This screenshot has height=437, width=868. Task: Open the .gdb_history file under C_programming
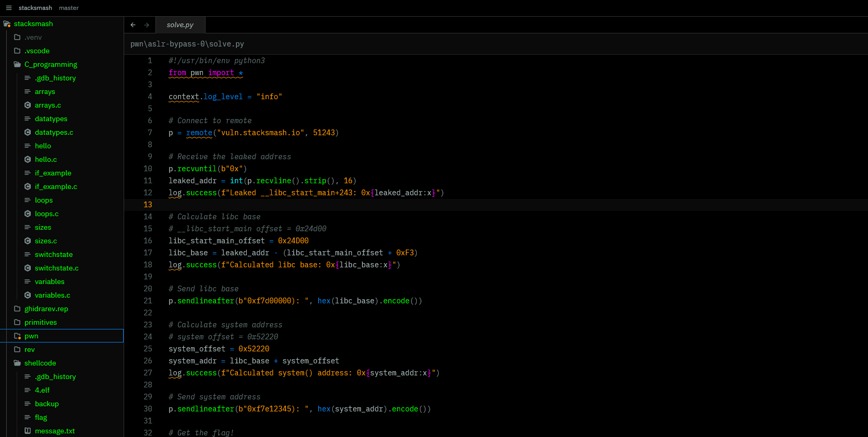55,78
